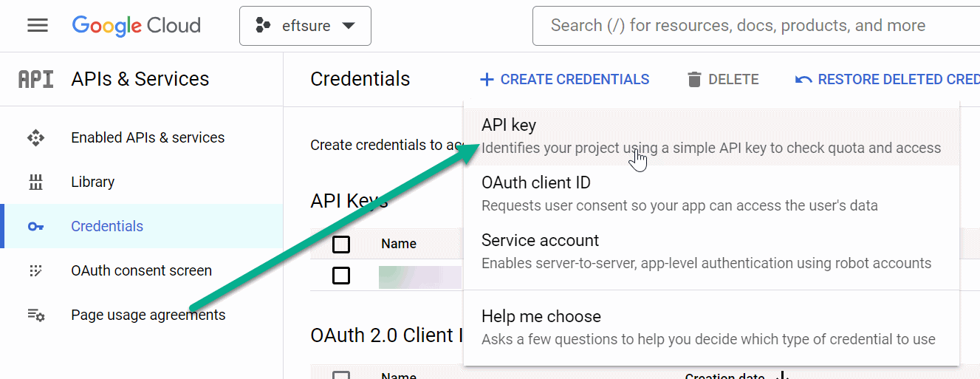Toggle the OAuth 2.0 Client table header checkbox
The width and height of the screenshot is (980, 379).
coord(341,375)
